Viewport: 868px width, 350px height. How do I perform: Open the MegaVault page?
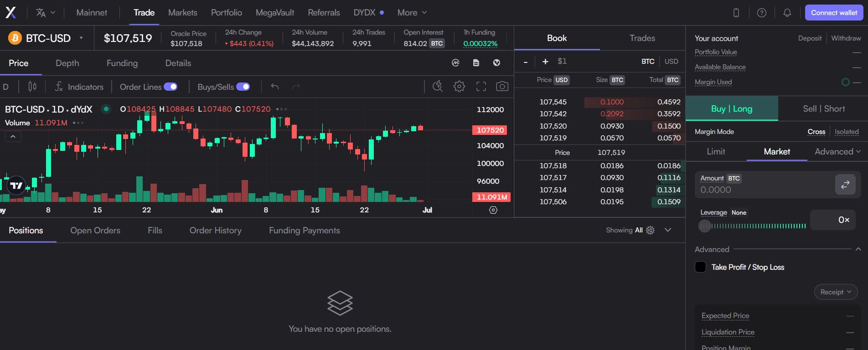point(274,13)
